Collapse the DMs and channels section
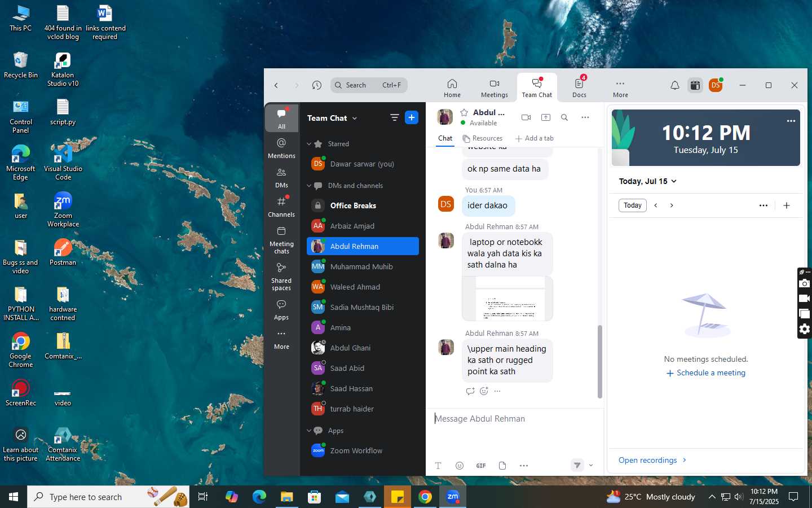This screenshot has height=508, width=812. pos(309,186)
